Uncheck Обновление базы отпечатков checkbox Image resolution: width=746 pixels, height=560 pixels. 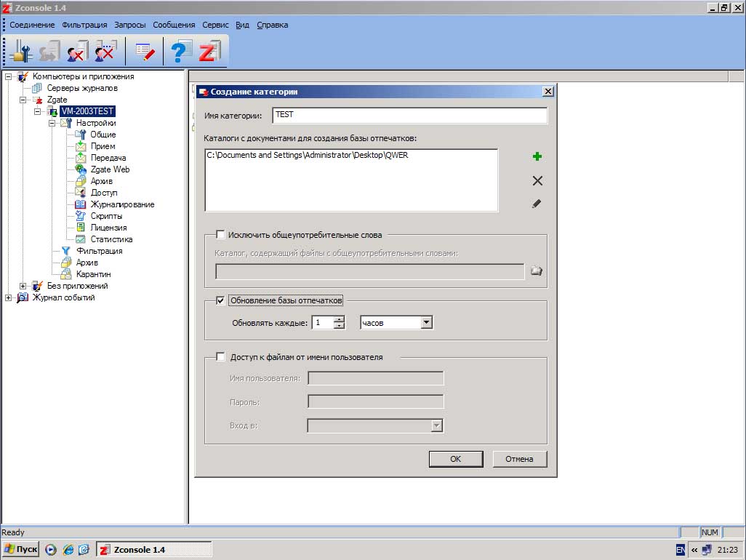coord(220,300)
